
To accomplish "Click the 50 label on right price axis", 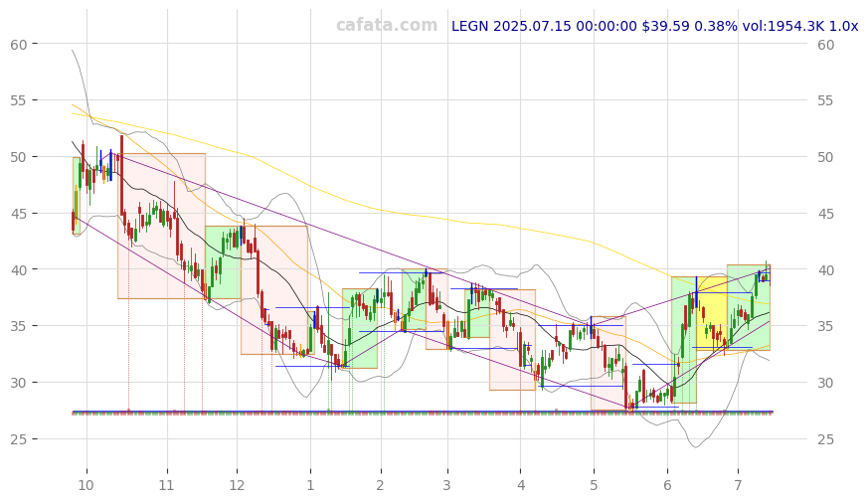I will point(826,157).
